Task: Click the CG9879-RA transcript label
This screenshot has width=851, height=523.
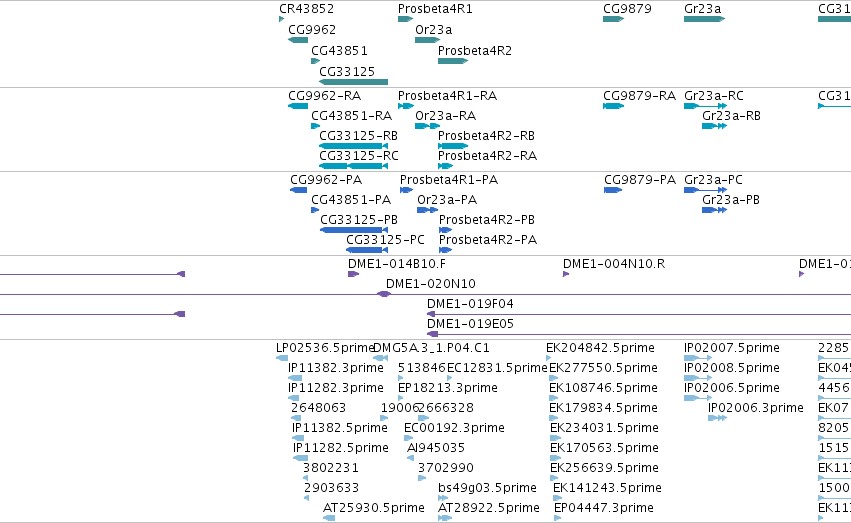Action: 639,95
